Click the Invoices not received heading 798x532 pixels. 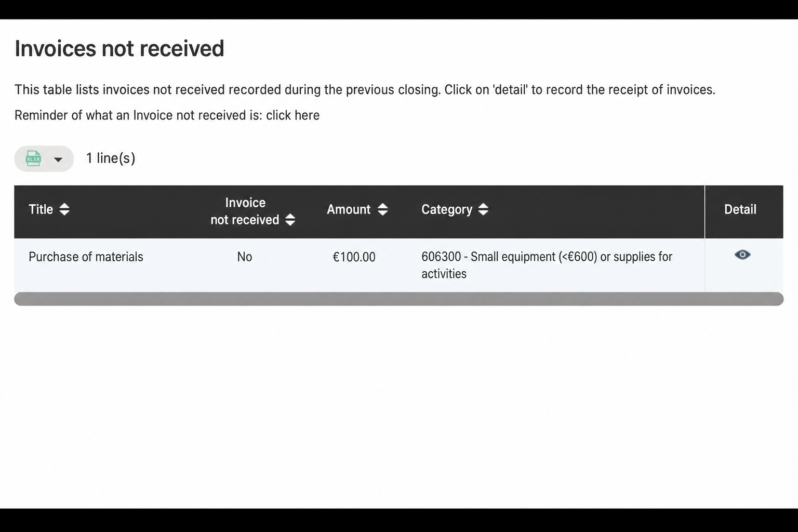pyautogui.click(x=119, y=48)
